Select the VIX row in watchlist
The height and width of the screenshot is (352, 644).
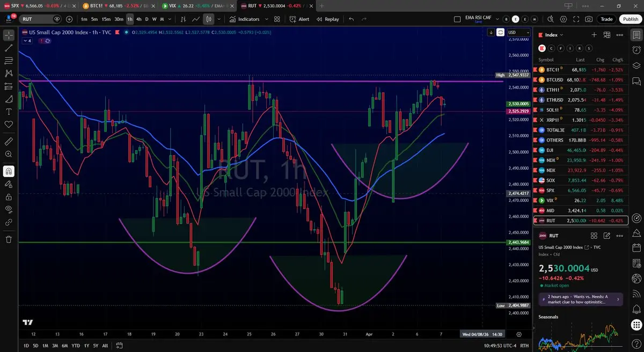(x=581, y=200)
